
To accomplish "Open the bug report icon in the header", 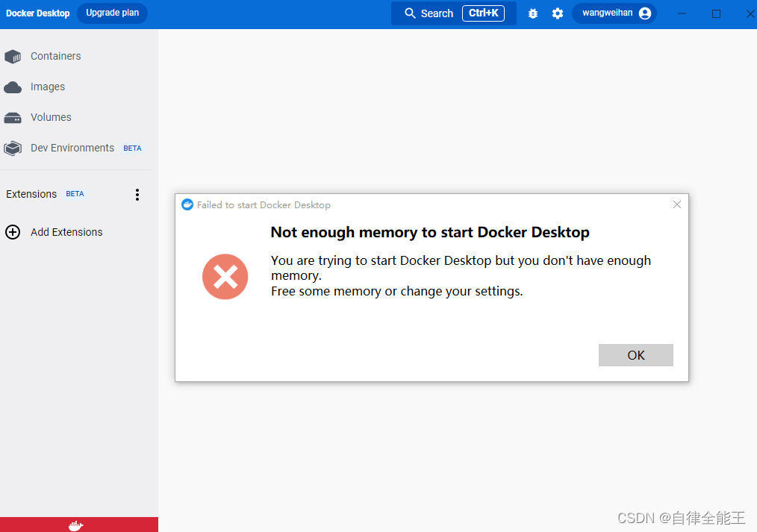I will tap(532, 13).
